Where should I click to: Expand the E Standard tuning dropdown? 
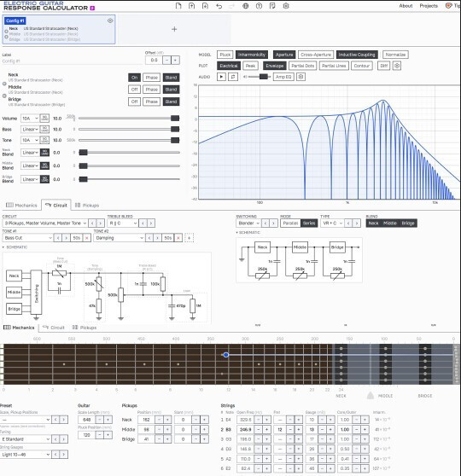[26, 439]
